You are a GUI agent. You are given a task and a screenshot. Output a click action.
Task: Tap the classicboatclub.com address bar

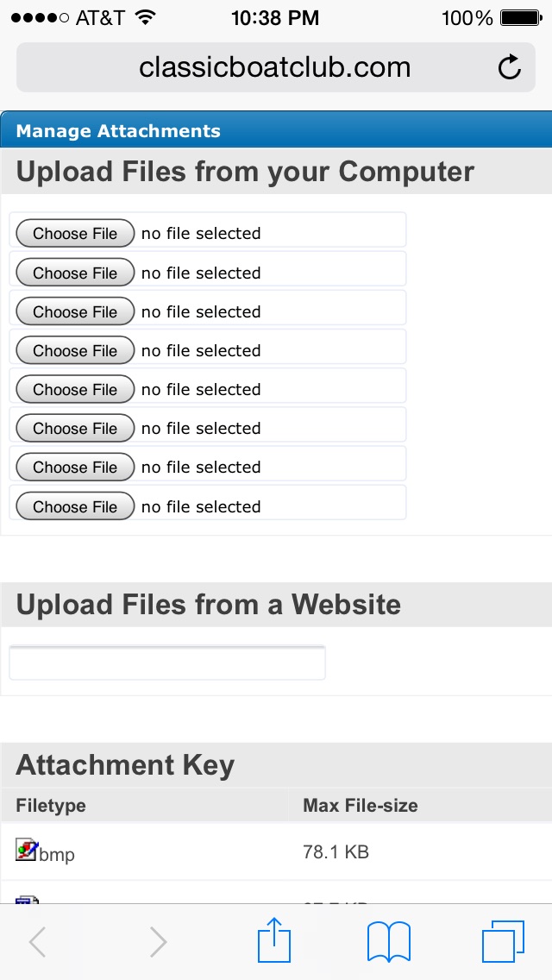(x=275, y=67)
